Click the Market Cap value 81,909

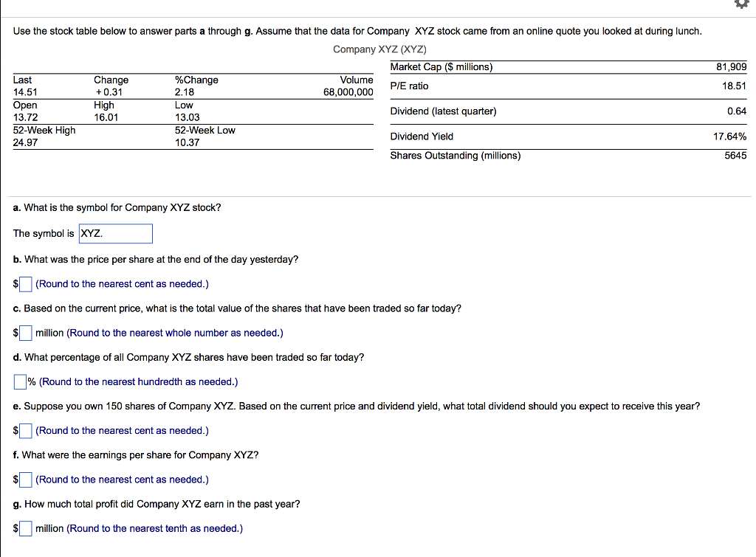[x=732, y=67]
